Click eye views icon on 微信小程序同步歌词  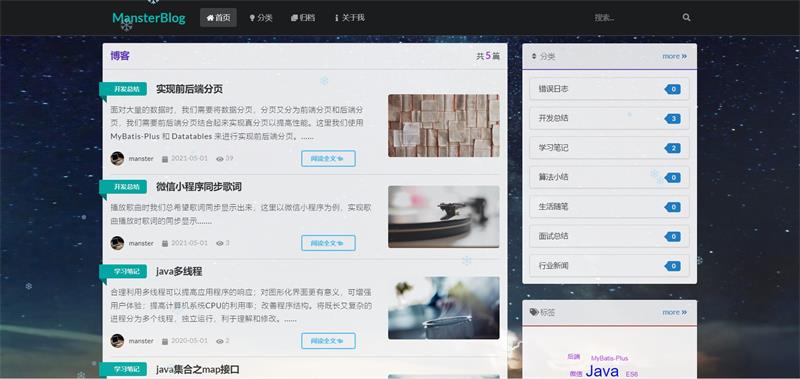(x=220, y=244)
